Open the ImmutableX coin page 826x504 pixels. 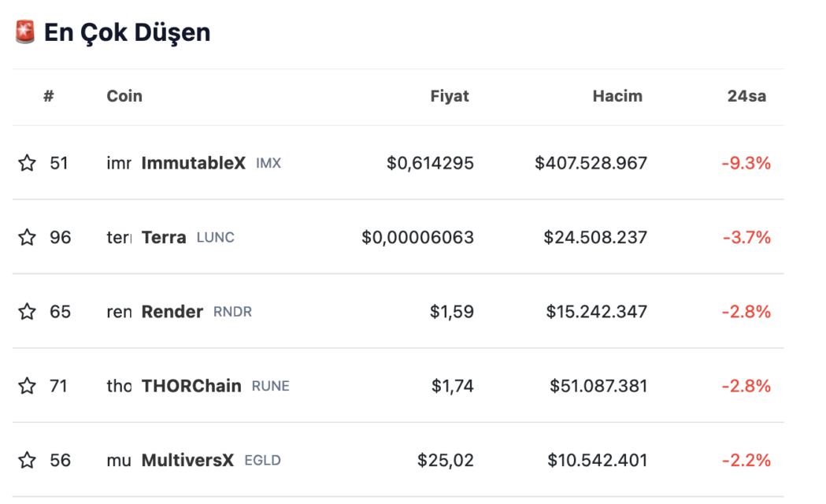pyautogui.click(x=194, y=163)
